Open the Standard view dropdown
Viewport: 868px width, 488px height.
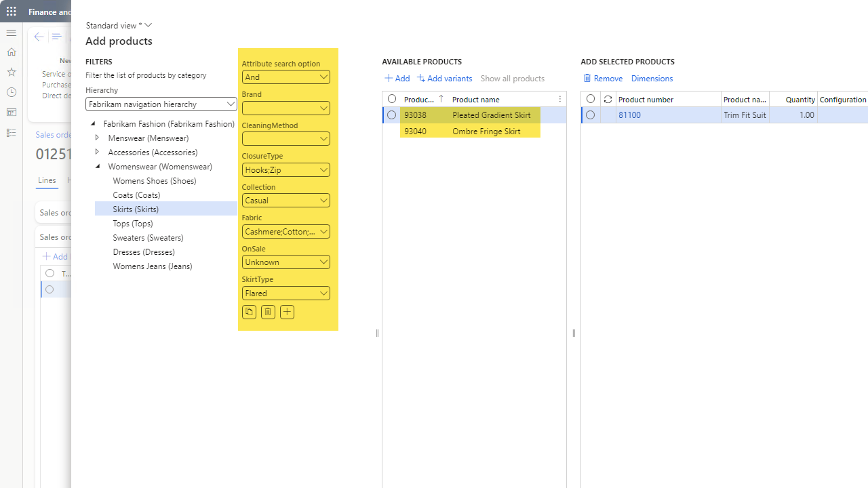(119, 25)
